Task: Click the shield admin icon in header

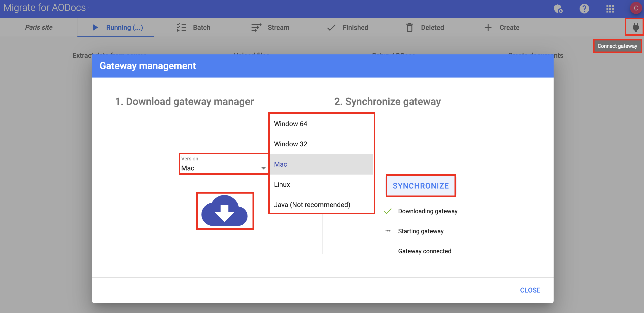Action: coord(558,9)
